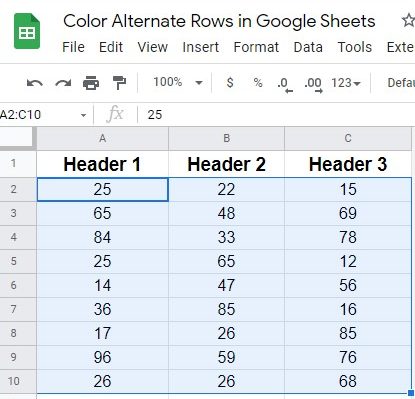Star the document title
415x399 pixels.
point(408,21)
